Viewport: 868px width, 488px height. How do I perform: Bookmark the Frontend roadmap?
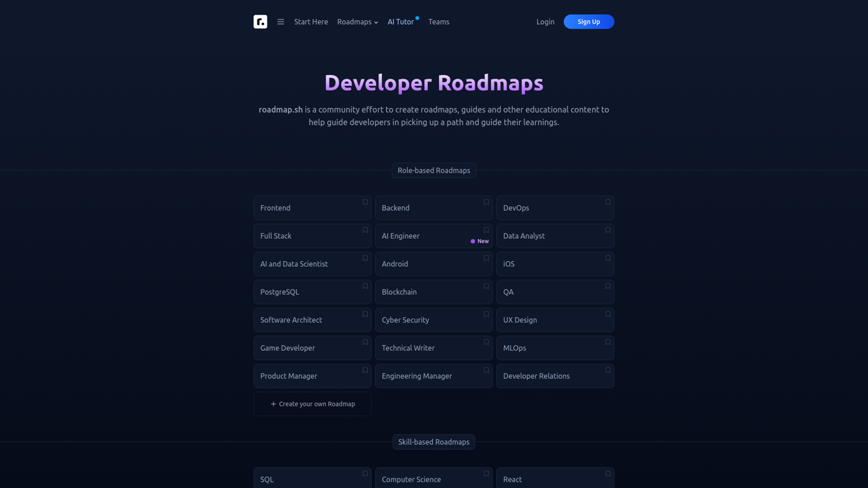pos(365,202)
